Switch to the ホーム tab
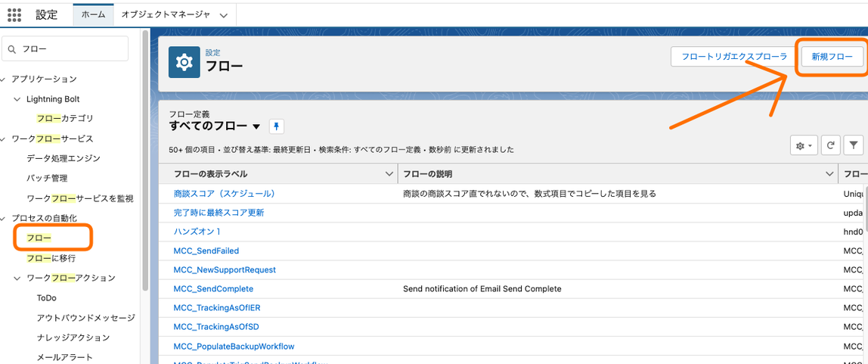The height and width of the screenshot is (364, 868). tap(93, 15)
